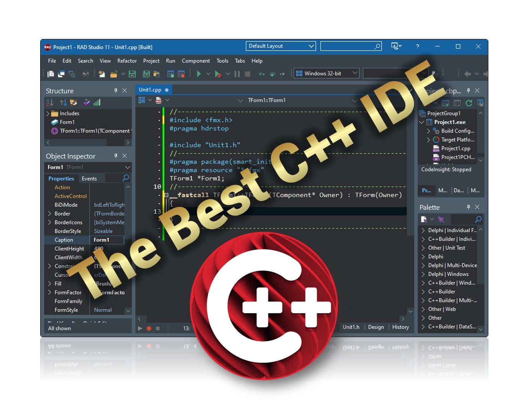The image size is (532, 406).
Task: Click the title bar IDE search field
Action: (x=351, y=46)
